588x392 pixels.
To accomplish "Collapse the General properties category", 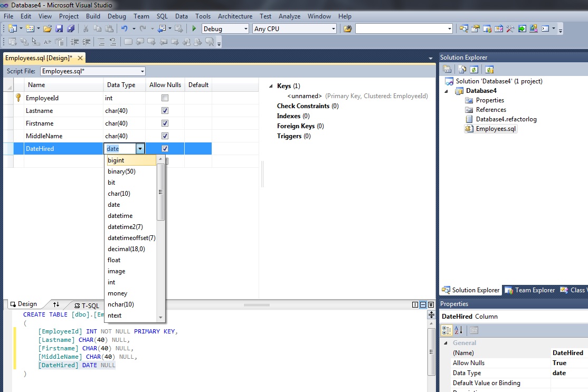I will pyautogui.click(x=446, y=343).
